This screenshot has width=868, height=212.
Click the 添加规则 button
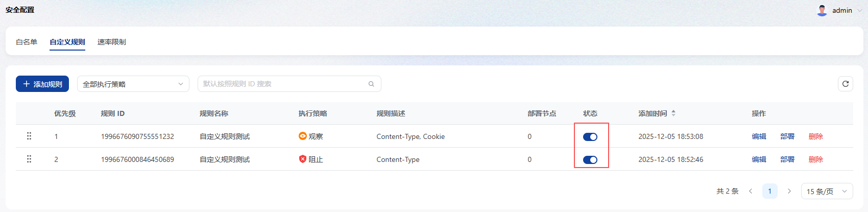click(42, 84)
